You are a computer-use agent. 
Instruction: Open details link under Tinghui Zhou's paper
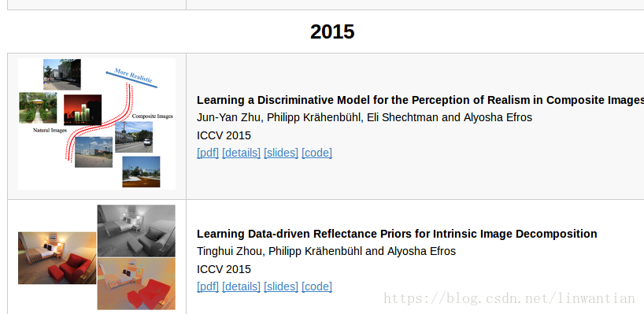[241, 286]
